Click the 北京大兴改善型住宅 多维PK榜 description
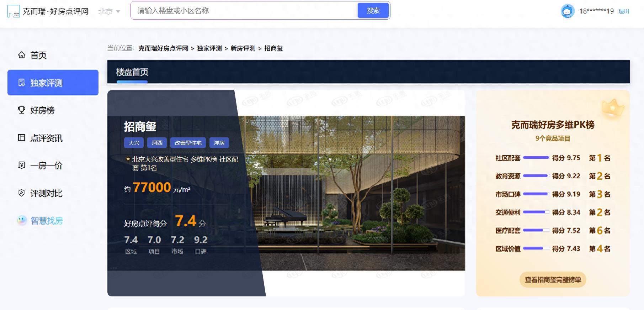Viewport: 644px width, 310px height. coord(185,163)
